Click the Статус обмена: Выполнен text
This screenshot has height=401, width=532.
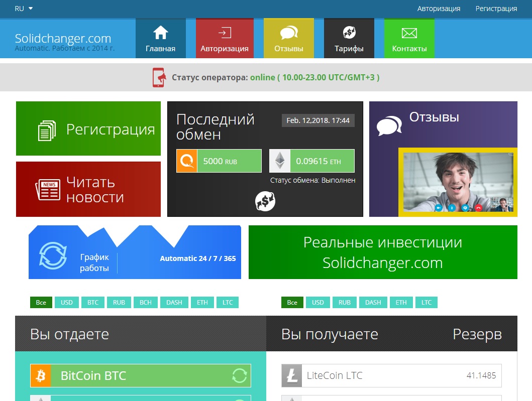coord(312,180)
